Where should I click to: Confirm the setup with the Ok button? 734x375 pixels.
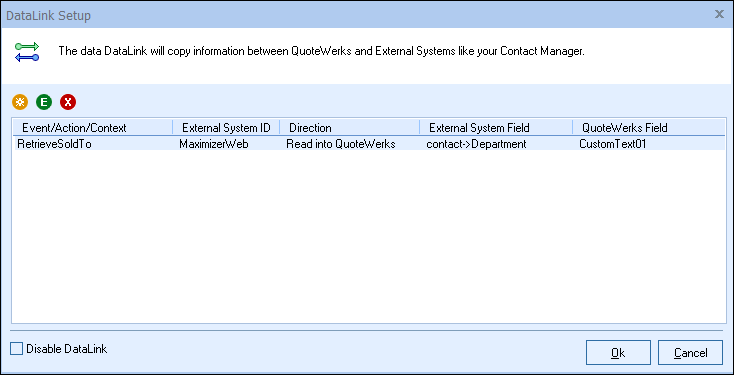pyautogui.click(x=618, y=353)
